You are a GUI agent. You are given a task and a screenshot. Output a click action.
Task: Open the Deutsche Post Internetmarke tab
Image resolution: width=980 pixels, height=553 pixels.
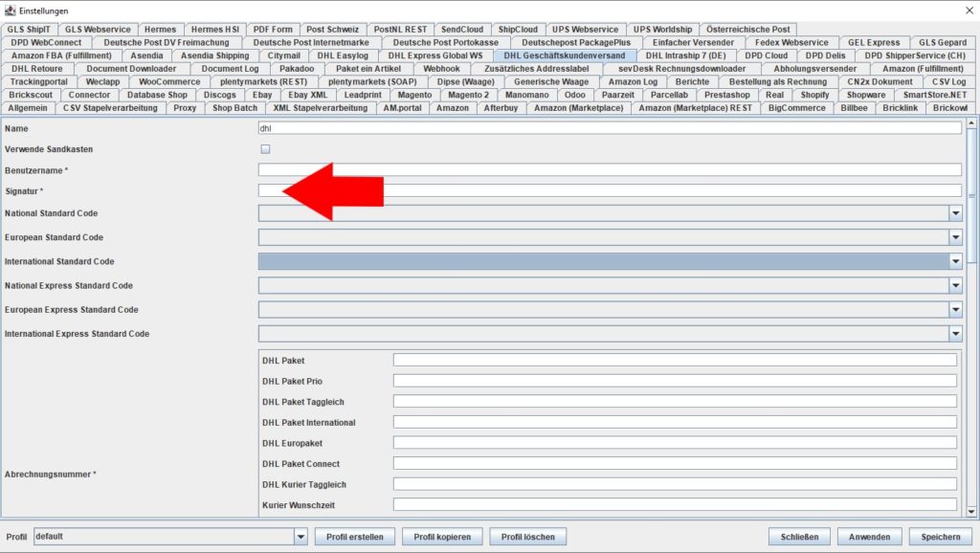pos(311,42)
